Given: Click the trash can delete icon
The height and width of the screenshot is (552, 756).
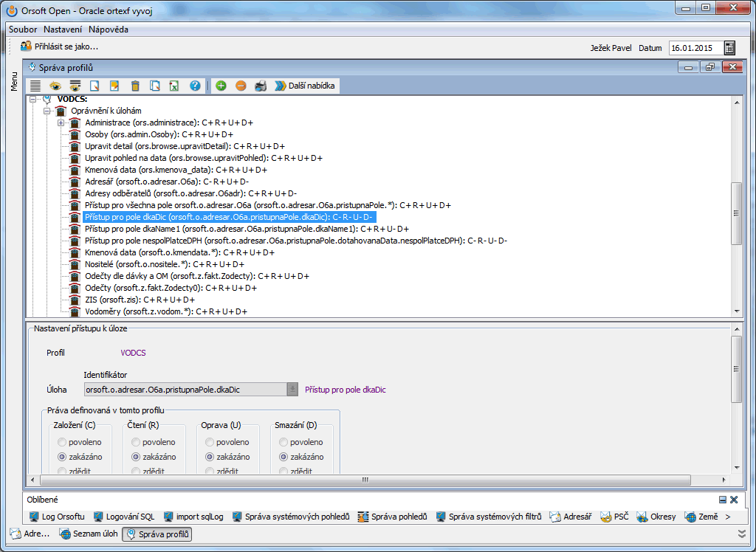Looking at the screenshot, I should (135, 86).
